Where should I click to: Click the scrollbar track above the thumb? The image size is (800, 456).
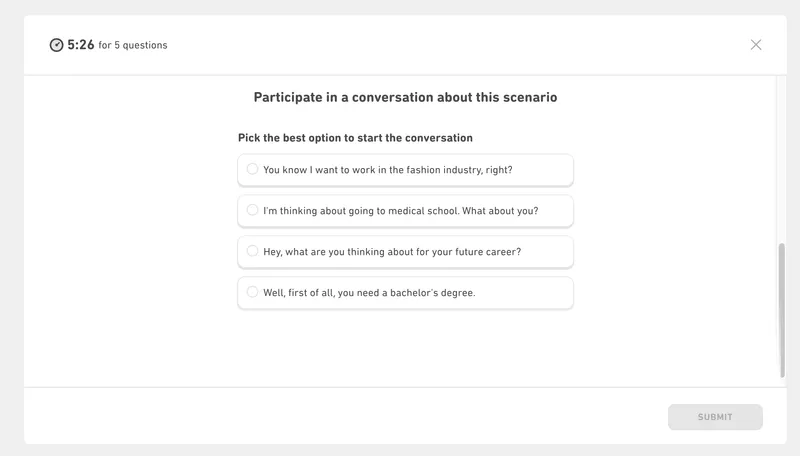782,160
